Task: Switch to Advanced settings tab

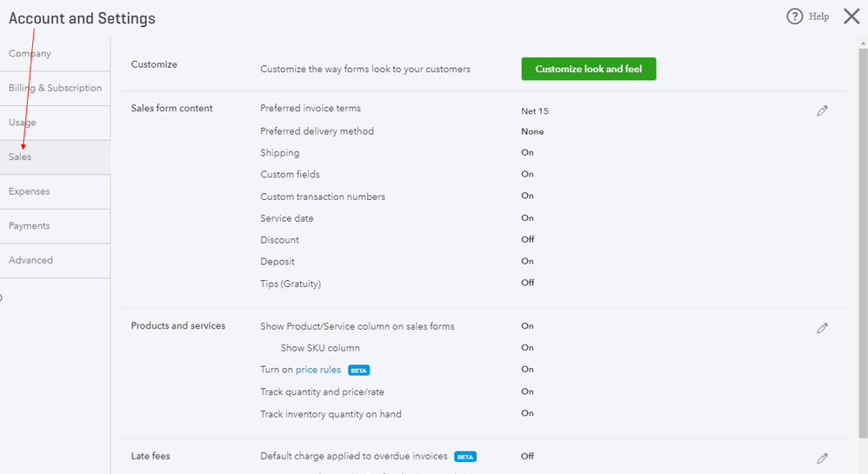Action: 56,260
